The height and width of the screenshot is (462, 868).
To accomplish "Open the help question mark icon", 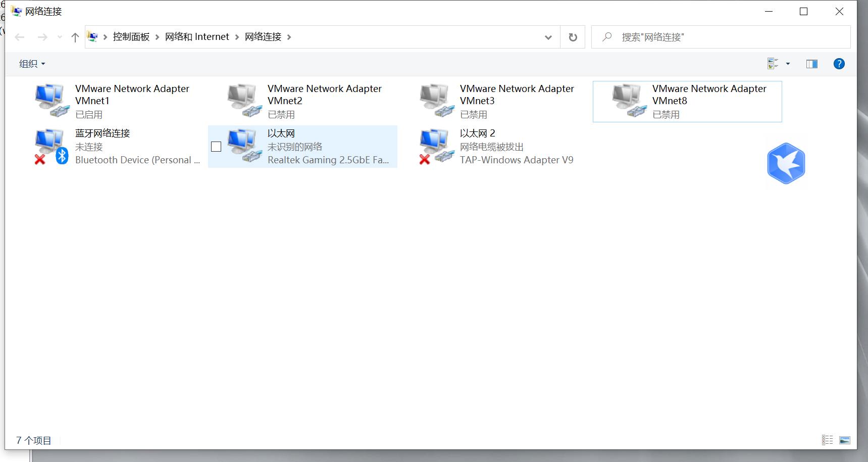I will coord(839,64).
